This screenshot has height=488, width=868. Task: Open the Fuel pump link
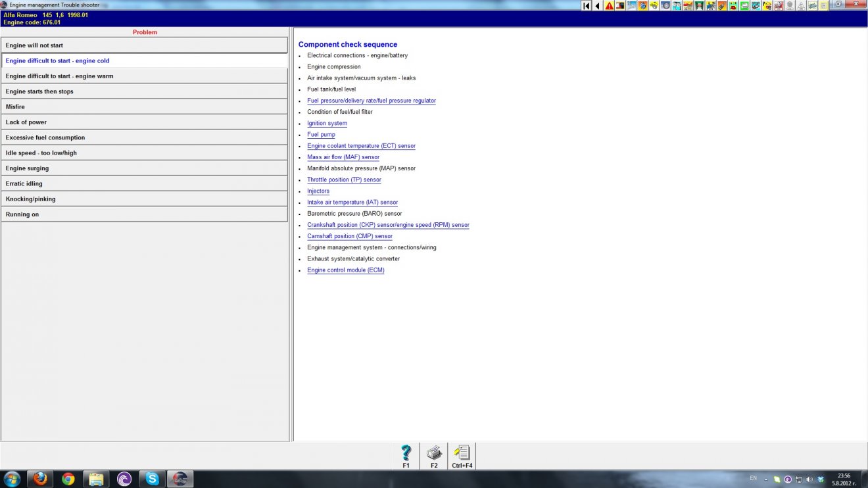(x=321, y=135)
